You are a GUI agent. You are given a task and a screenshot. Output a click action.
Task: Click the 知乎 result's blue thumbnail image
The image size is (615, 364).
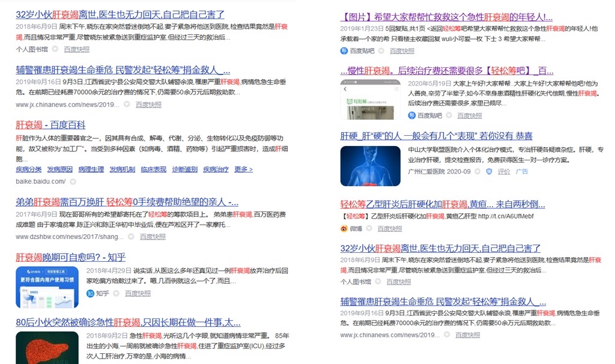[47, 287]
